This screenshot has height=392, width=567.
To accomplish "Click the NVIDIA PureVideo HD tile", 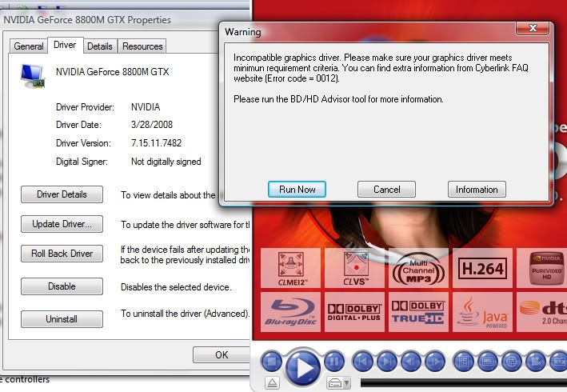I will click(x=542, y=268).
